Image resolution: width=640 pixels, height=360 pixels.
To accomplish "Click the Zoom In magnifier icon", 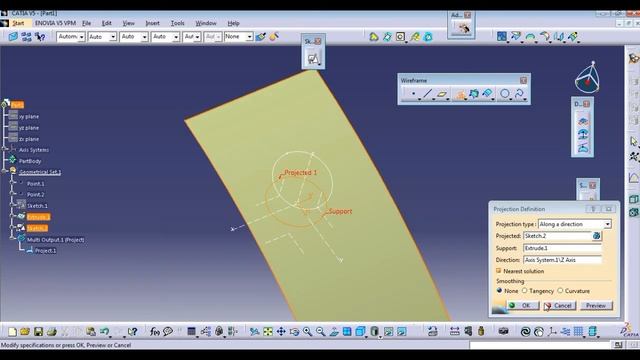I will [307, 331].
